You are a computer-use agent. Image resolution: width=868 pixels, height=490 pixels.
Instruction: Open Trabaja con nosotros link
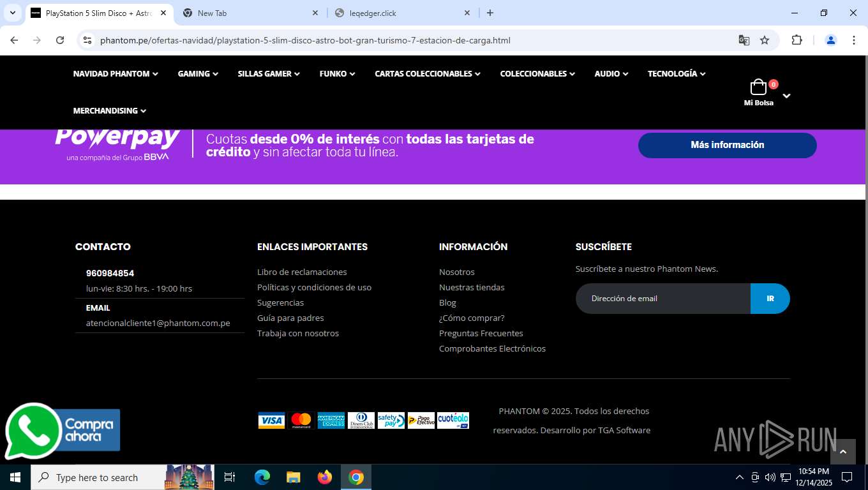pyautogui.click(x=298, y=333)
